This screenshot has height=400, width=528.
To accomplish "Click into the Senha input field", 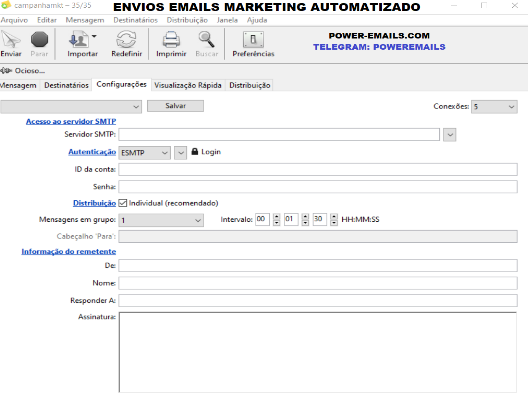I will click(318, 187).
